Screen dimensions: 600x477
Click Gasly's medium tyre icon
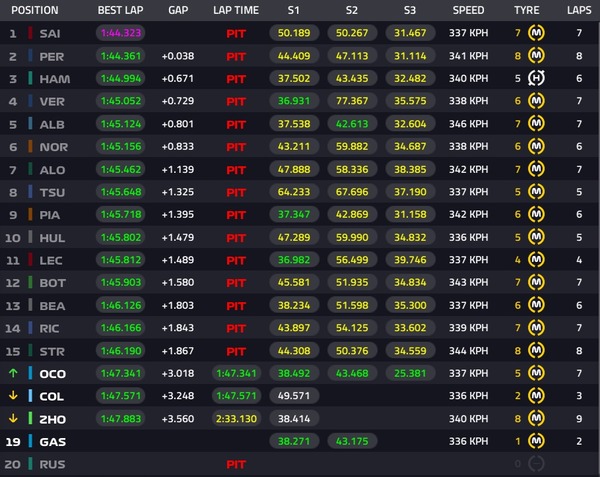tap(536, 441)
